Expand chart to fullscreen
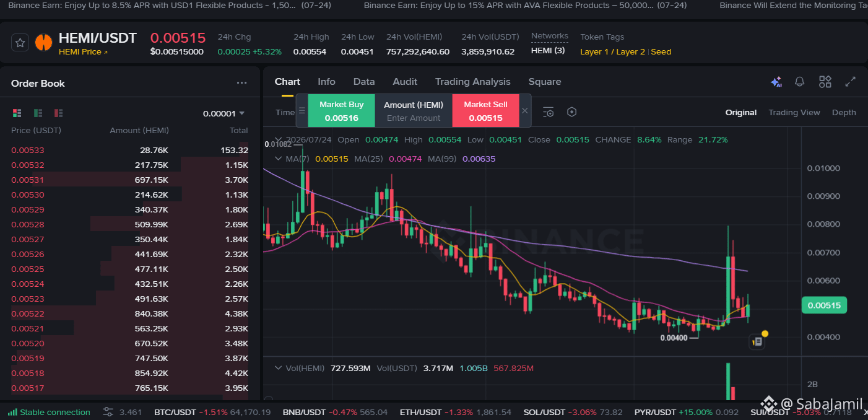Image resolution: width=868 pixels, height=420 pixels. pyautogui.click(x=851, y=82)
